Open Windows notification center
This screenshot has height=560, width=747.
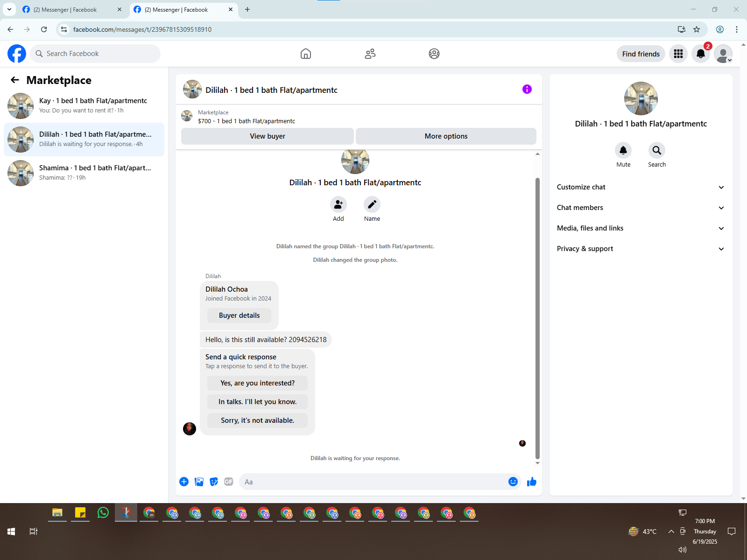732,532
